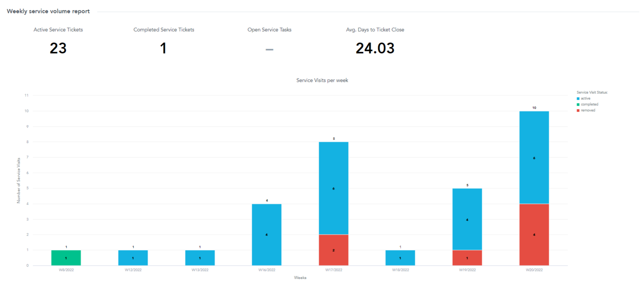Select the Avg. Days to Ticket Close label
644x290 pixels.
375,30
